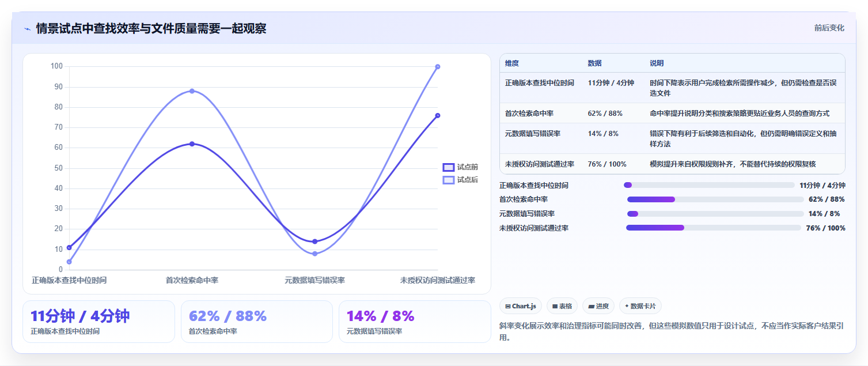Click the 未授权访问测试通过率 table row label
868x366 pixels.
click(x=540, y=164)
